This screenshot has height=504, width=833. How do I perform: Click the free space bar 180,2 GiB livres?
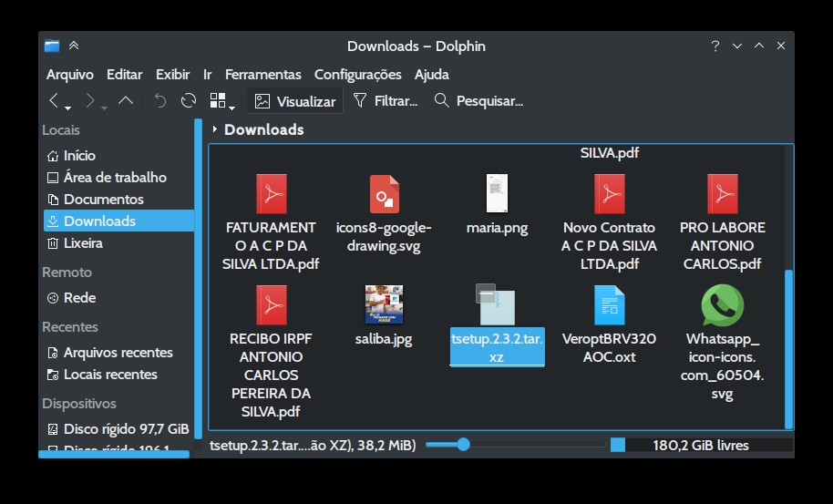(701, 445)
